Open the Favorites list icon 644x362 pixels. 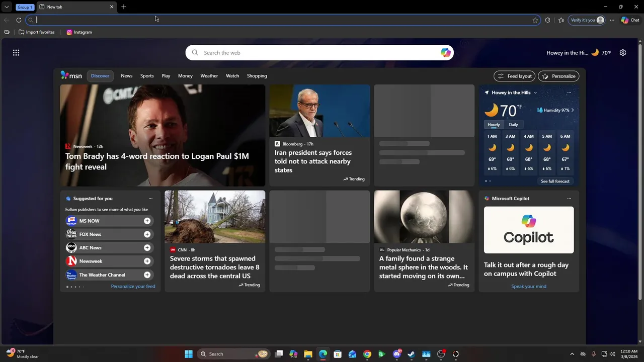561,20
